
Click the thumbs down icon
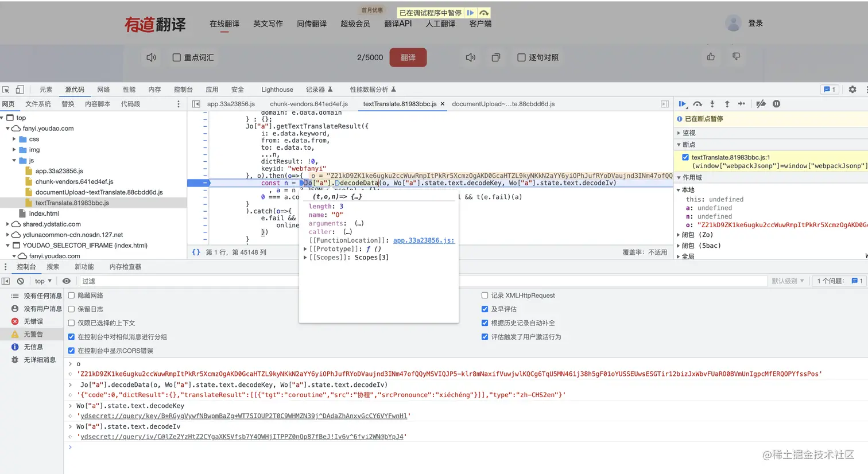click(x=736, y=56)
